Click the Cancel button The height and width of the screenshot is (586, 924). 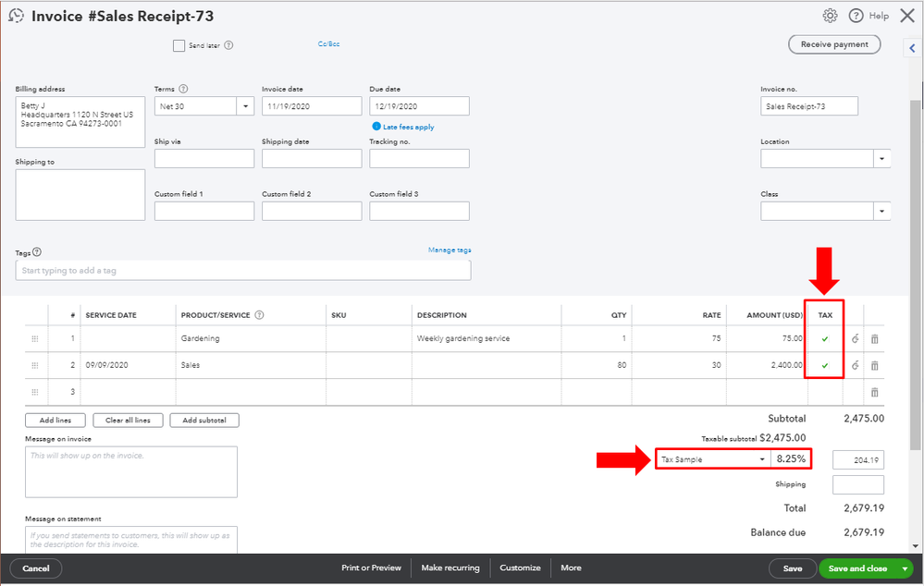pyautogui.click(x=36, y=568)
